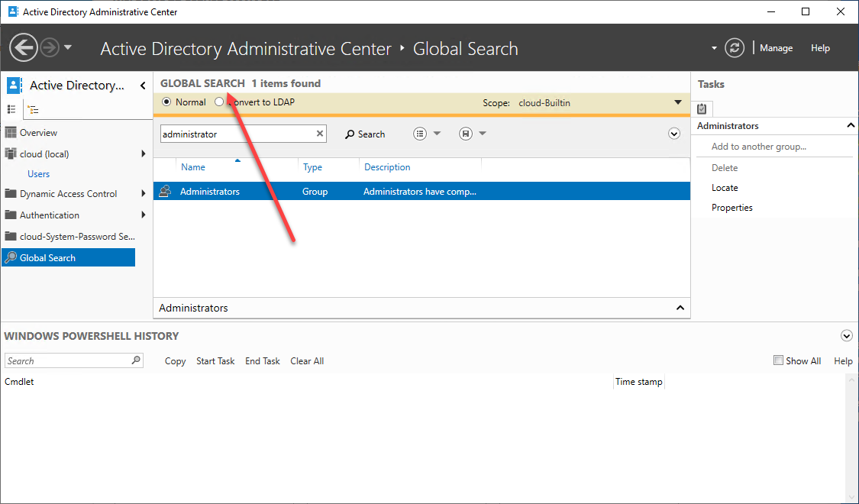Open Properties from Tasks pane
859x504 pixels.
[x=732, y=207]
